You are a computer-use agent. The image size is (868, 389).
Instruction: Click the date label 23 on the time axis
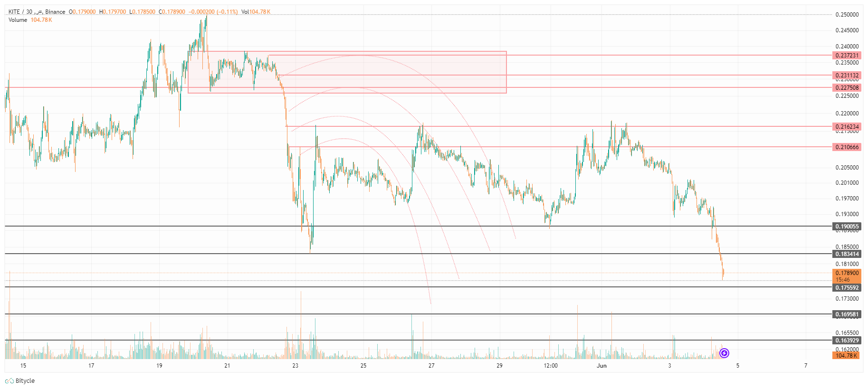(x=296, y=366)
